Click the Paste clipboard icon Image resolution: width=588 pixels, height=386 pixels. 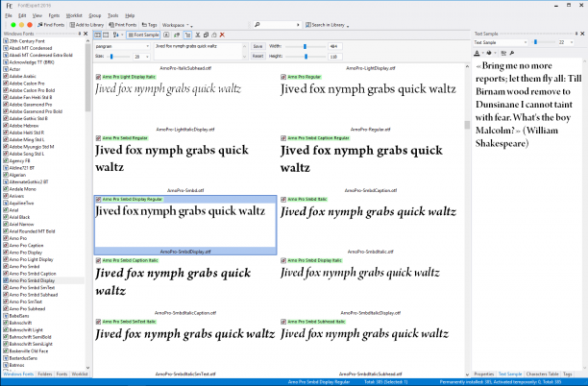214,35
